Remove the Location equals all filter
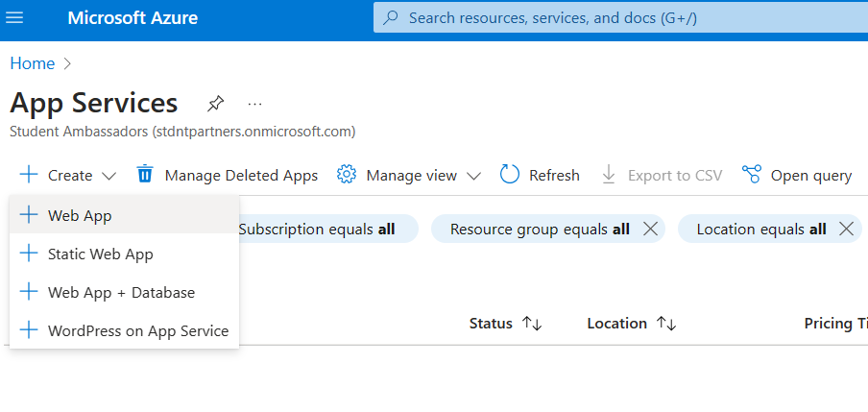The height and width of the screenshot is (412, 868). click(846, 229)
